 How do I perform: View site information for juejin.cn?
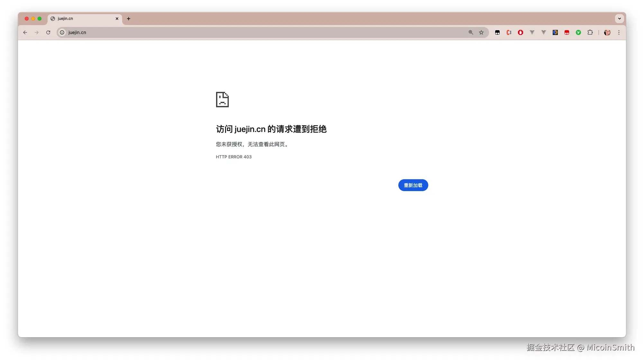62,32
